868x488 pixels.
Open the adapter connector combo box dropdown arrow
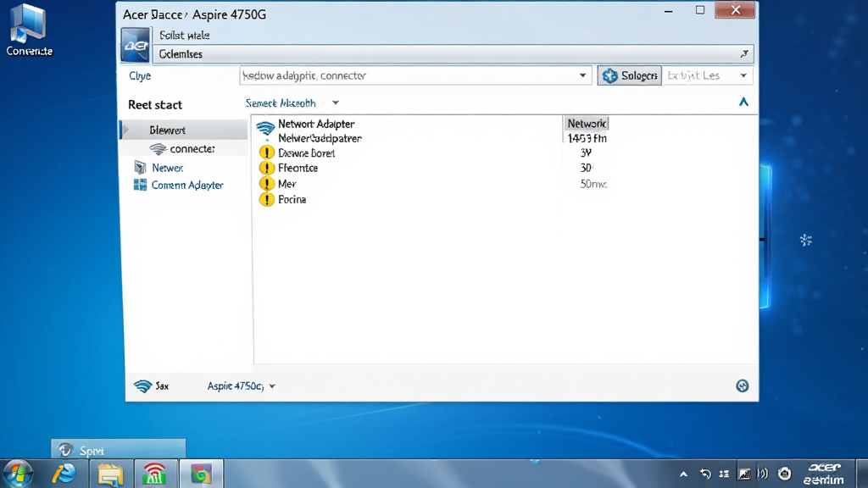582,75
